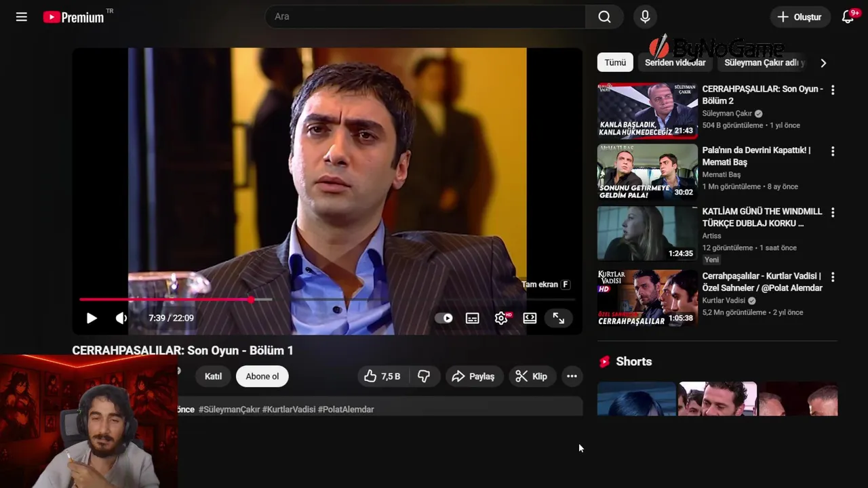Toggle the autoplay switch

[x=444, y=318]
